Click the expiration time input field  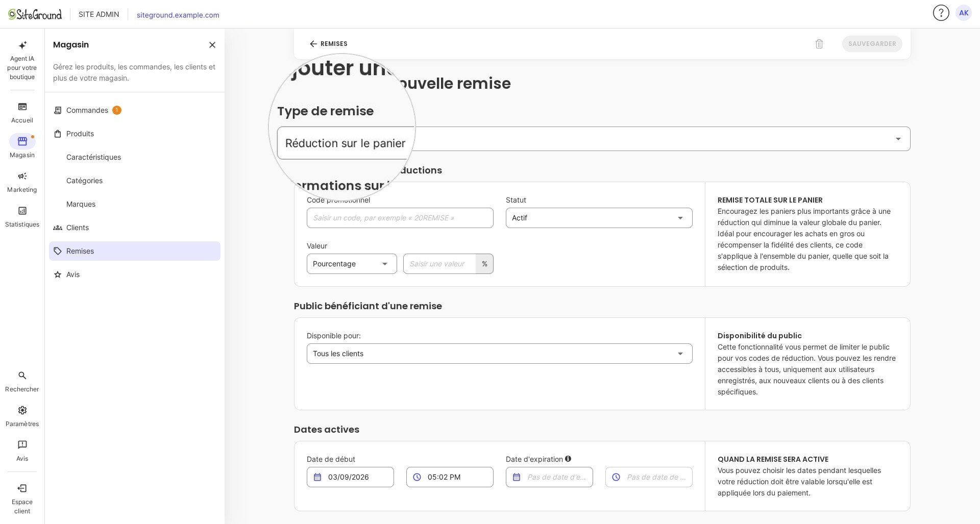coord(649,477)
